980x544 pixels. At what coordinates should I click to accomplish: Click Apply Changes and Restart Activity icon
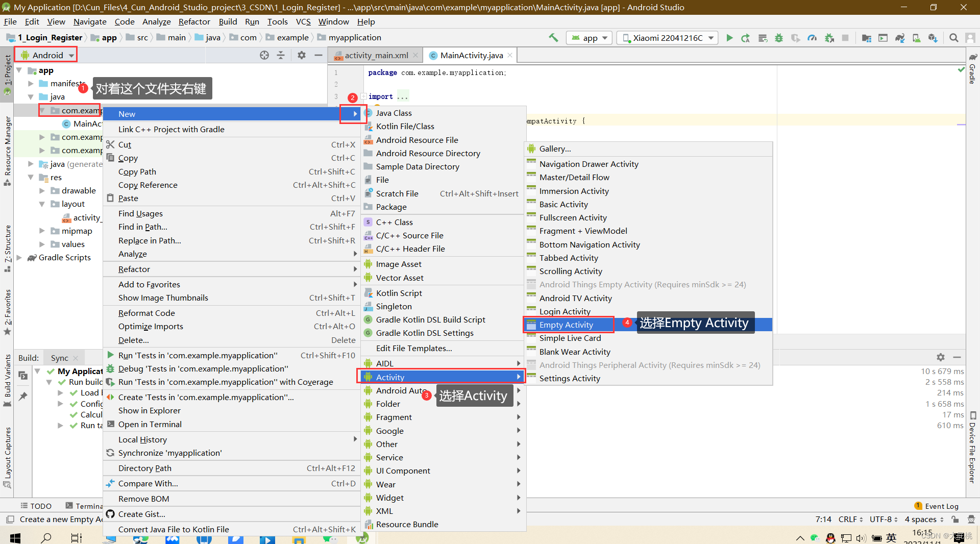[x=745, y=38]
